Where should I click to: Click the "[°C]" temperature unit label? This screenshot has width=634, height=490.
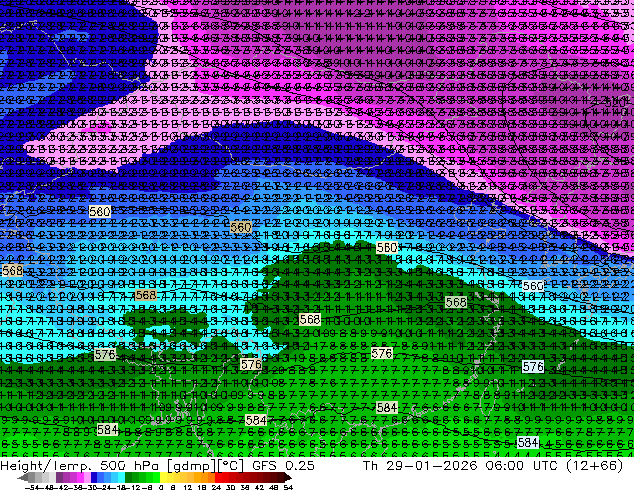[231, 466]
